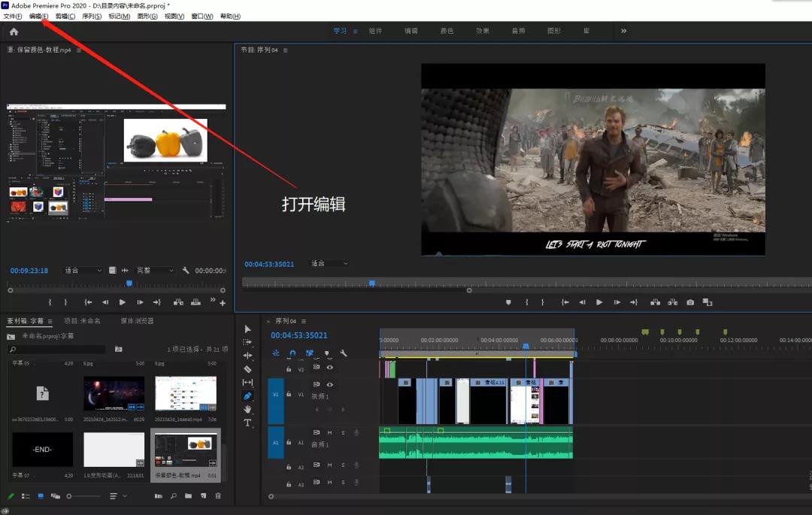This screenshot has width=812, height=515.
Task: Mute audio track A1
Action: (x=329, y=432)
